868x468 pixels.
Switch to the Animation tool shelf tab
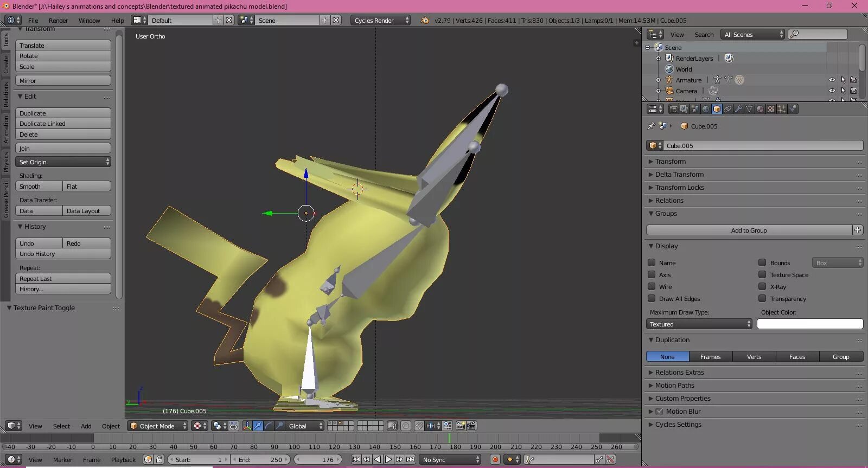coord(6,129)
